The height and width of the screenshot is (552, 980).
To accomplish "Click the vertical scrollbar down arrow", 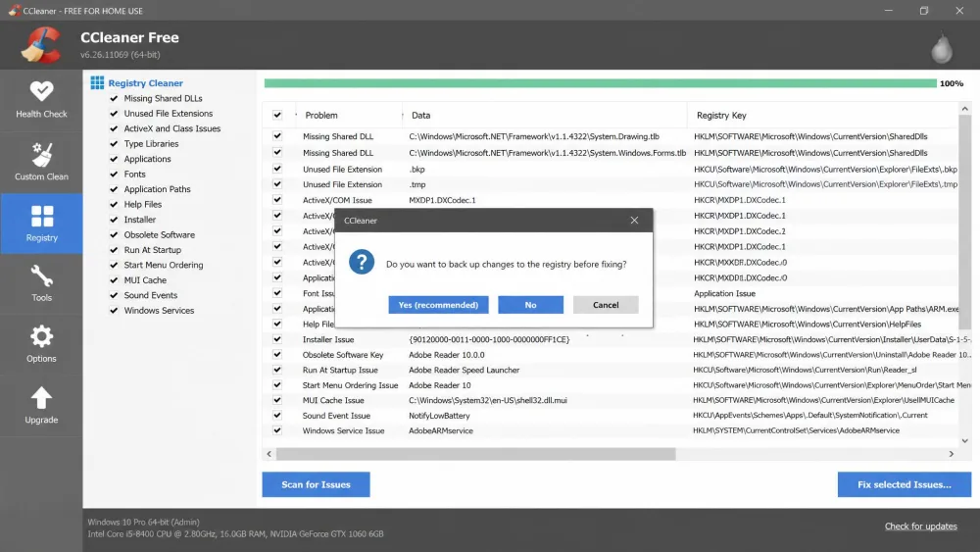I will [964, 441].
